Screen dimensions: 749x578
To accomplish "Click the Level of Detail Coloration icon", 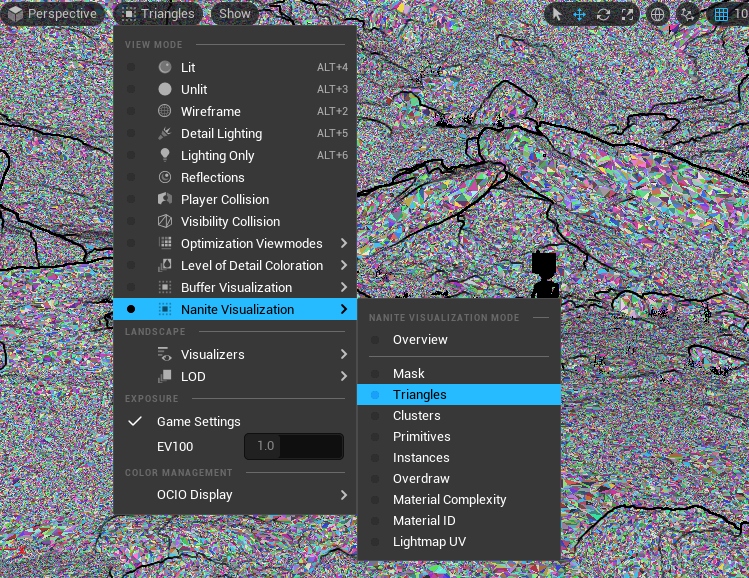I will click(x=165, y=265).
